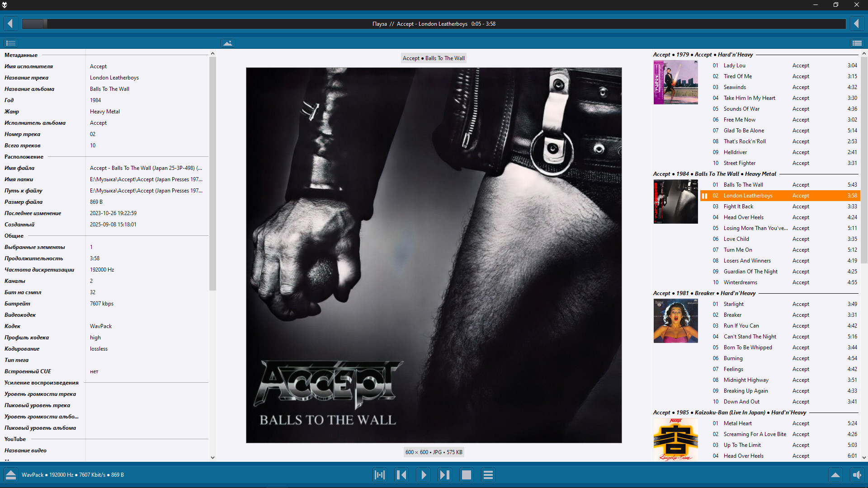Click the Accept 1979 album group header
This screenshot has height=488, width=868.
point(703,55)
